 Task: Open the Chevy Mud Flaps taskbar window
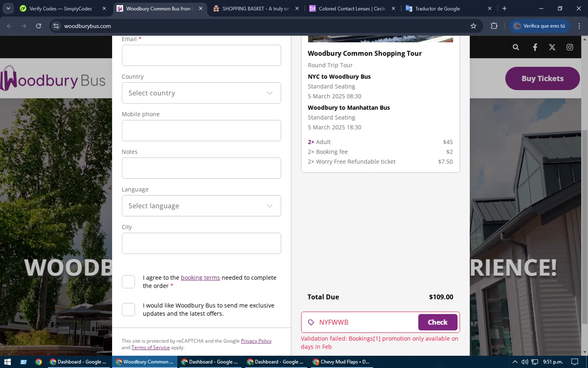point(341,362)
